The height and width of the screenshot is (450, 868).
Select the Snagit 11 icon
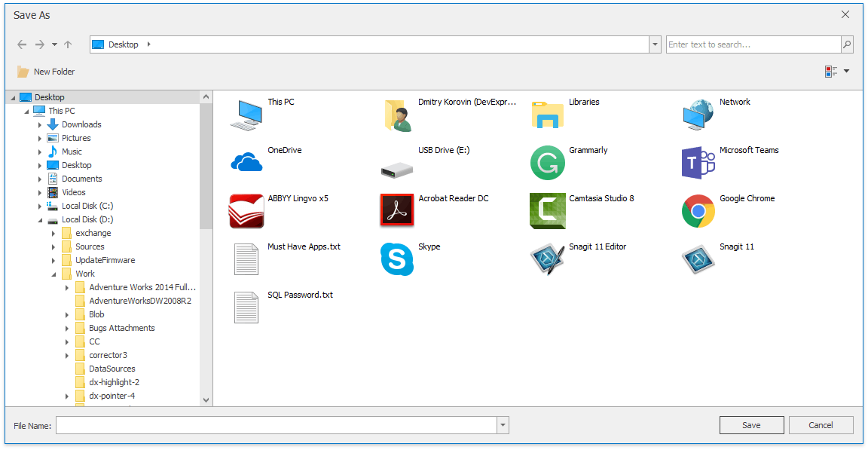tap(698, 259)
